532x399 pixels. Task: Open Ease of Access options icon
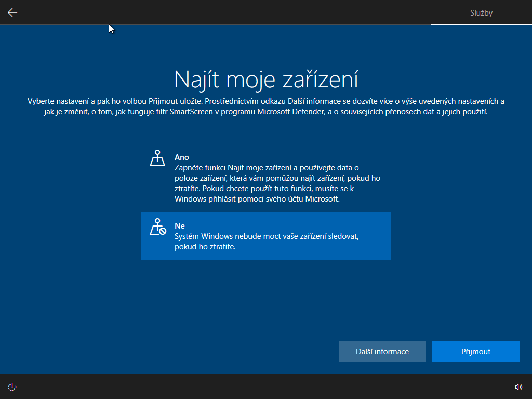(12, 387)
